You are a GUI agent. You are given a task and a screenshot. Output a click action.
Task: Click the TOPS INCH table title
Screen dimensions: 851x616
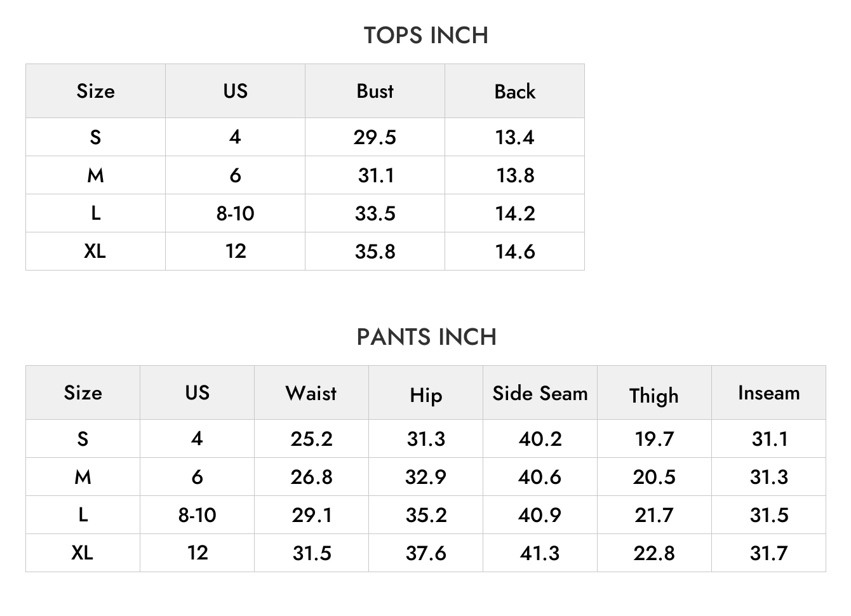click(x=425, y=36)
